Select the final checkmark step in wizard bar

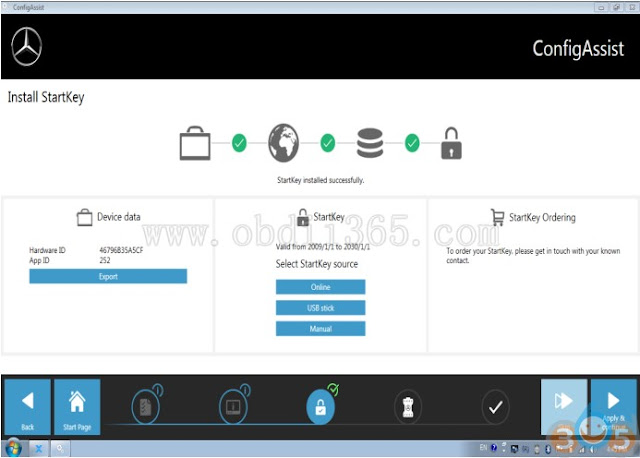coord(495,407)
